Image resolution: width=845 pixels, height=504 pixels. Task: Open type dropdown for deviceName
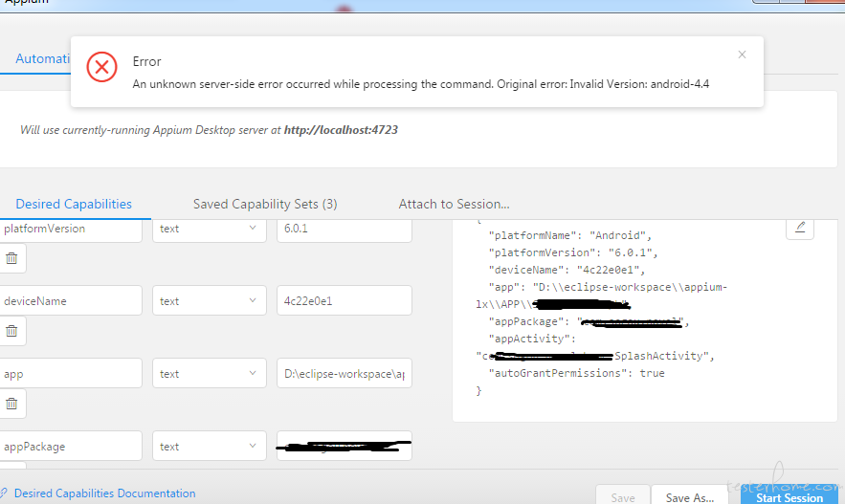[x=209, y=300]
